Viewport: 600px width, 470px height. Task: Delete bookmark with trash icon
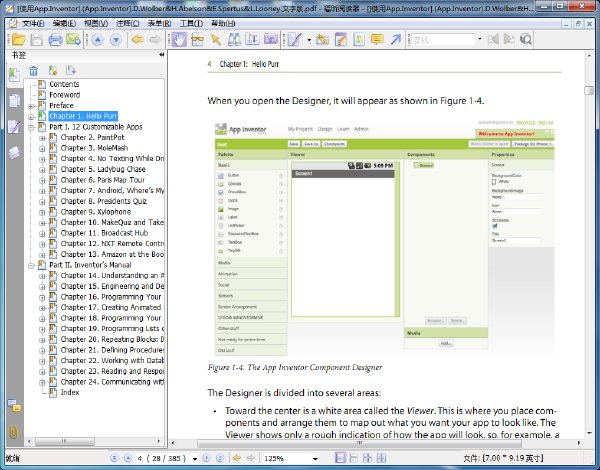click(x=34, y=70)
